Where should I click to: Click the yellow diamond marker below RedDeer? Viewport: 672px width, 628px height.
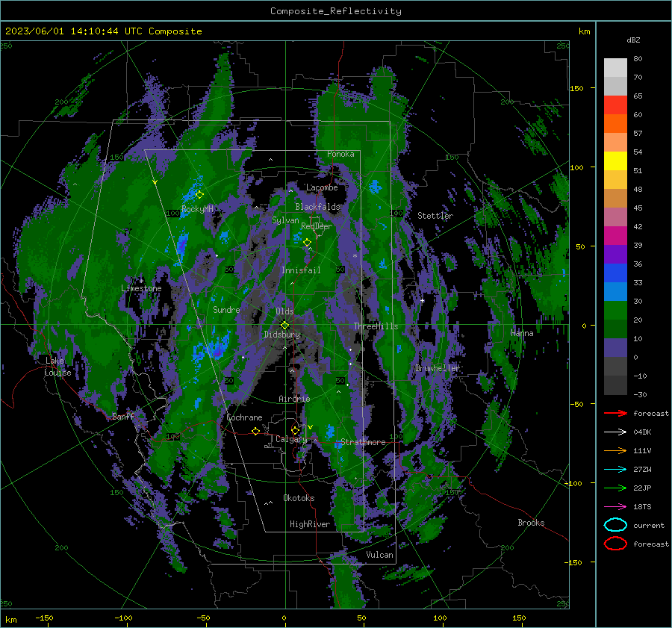click(307, 243)
